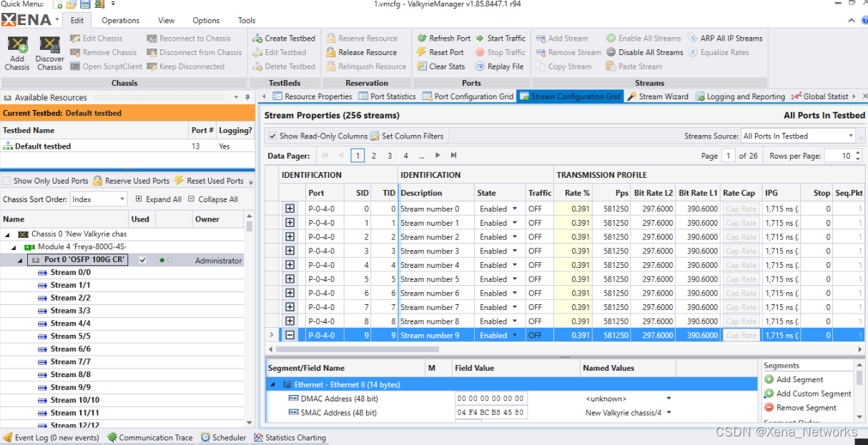The image size is (868, 445).
Task: Click the Add Chassis icon
Action: 18,46
